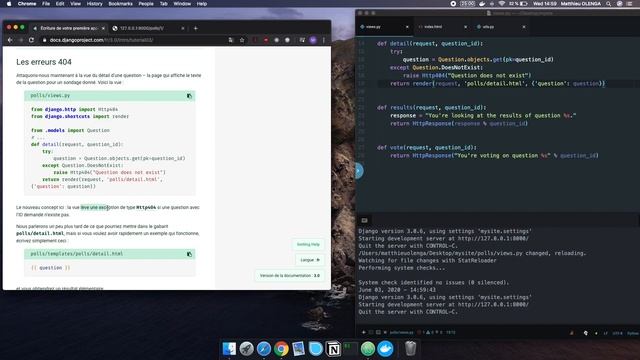Open the Atom editor from the Dock
The height and width of the screenshot is (360, 640).
(x=368, y=349)
